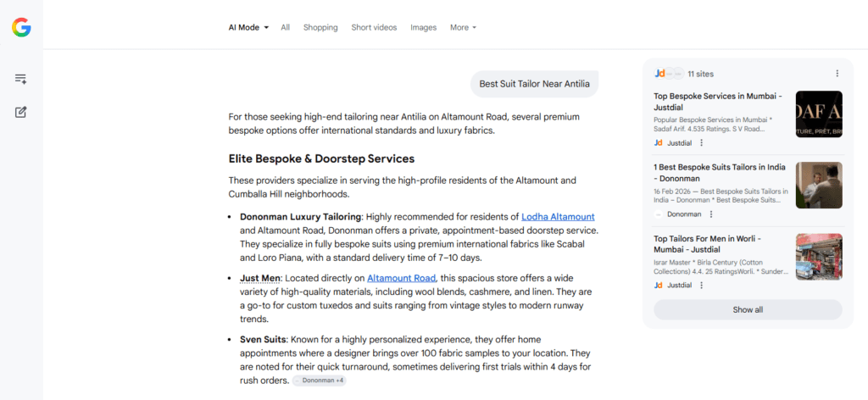Open the Top Bespoke Services thumbnail
This screenshot has height=400, width=868.
pyautogui.click(x=818, y=114)
